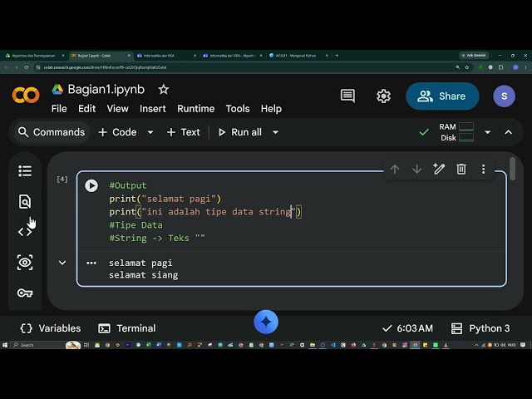Screen dimensions: 532x399
Task: Expand the Code cell dropdown arrow
Action: (150, 132)
